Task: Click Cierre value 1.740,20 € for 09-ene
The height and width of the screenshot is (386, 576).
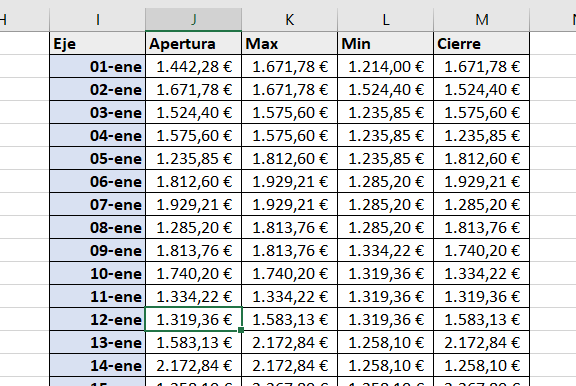Action: 482,250
